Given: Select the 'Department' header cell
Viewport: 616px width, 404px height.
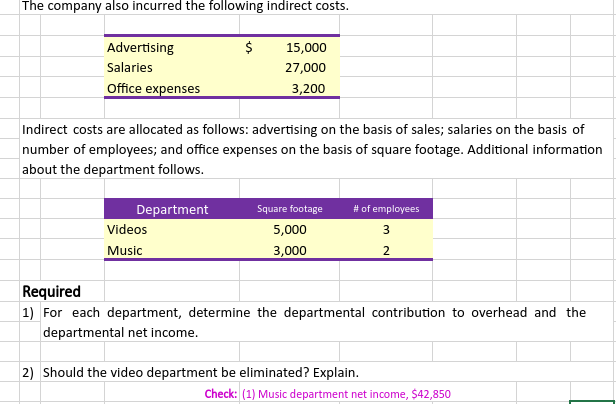Looking at the screenshot, I should click(172, 209).
